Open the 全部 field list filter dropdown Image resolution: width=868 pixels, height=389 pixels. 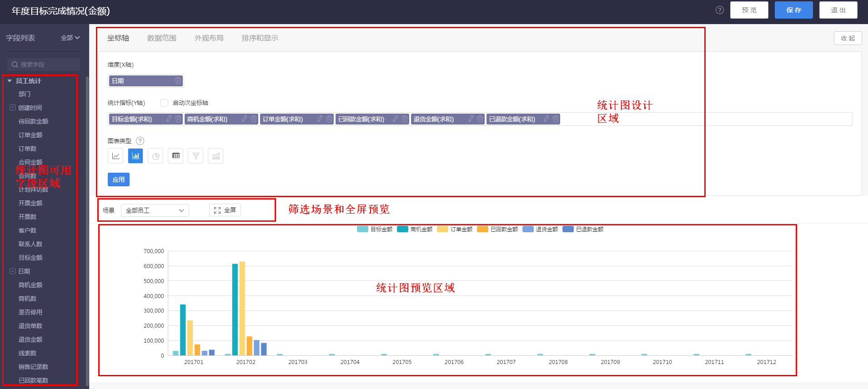[70, 38]
